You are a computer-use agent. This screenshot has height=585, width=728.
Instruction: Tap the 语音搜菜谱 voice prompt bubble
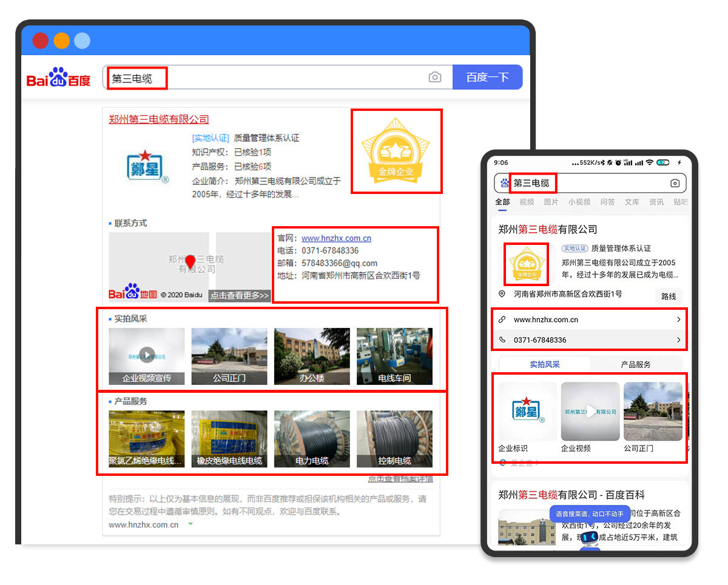point(590,513)
